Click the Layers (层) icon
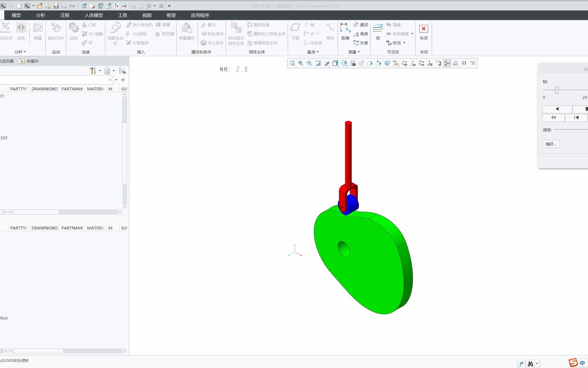 click(x=378, y=31)
